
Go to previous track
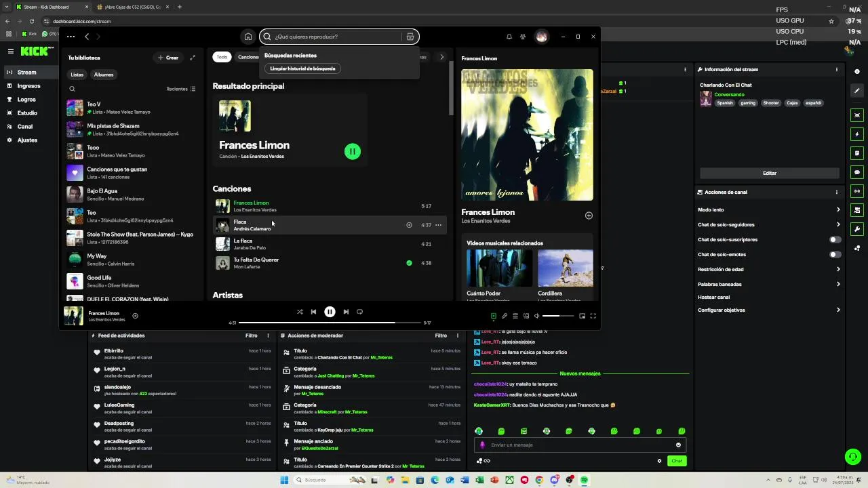[x=313, y=312]
